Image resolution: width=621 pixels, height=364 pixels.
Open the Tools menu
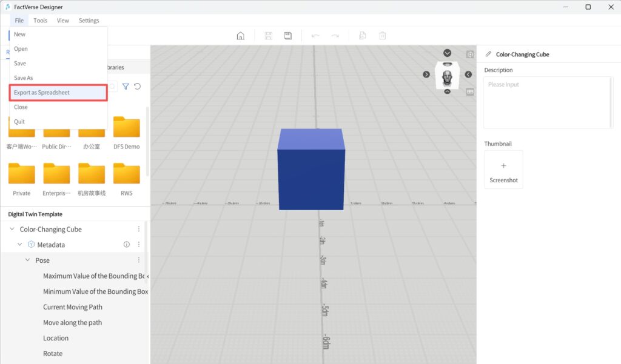40,20
